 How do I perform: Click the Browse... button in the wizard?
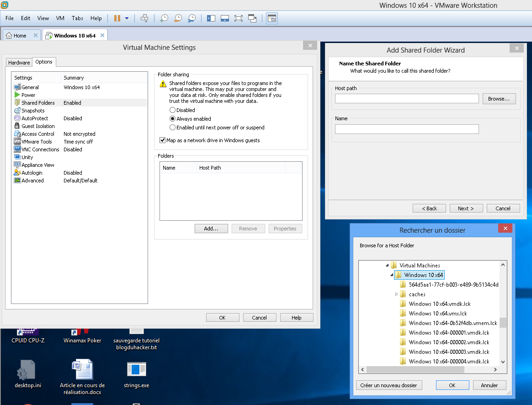499,99
